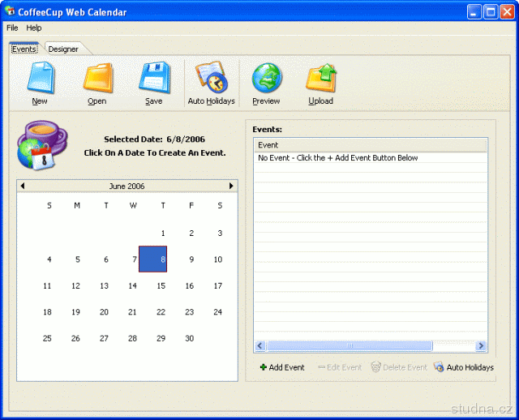
Task: Select June 5 on the calendar
Action: (x=78, y=259)
